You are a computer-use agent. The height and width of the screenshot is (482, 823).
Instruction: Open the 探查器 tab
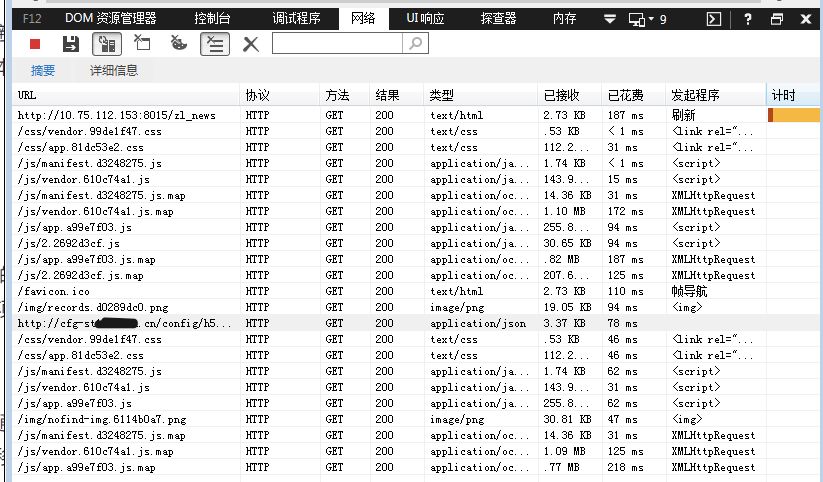tap(499, 18)
